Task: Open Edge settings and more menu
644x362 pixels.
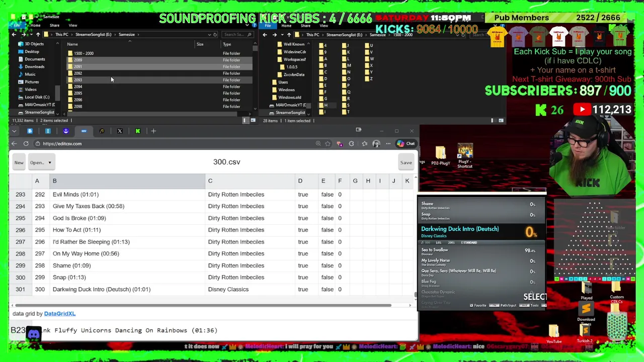Action: pyautogui.click(x=388, y=144)
